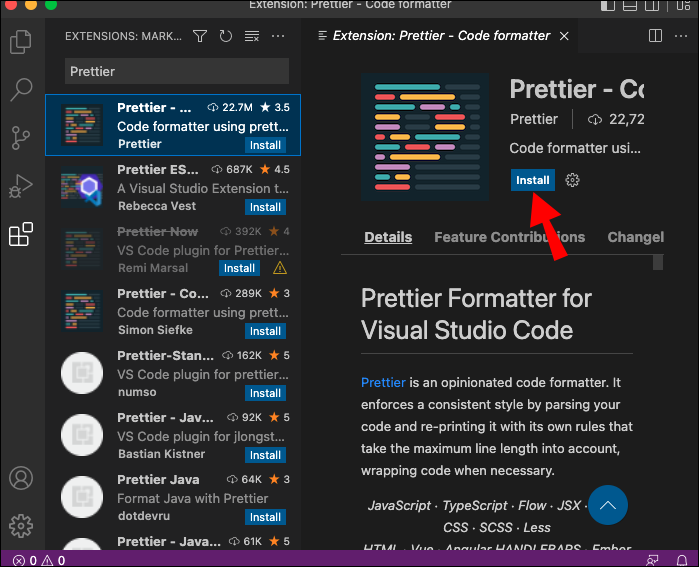Filter extensions with the funnel icon

[x=200, y=36]
